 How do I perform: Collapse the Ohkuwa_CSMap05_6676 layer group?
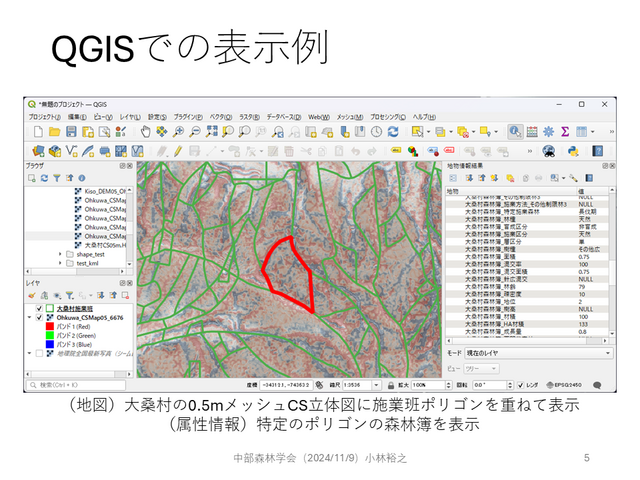[x=29, y=318]
